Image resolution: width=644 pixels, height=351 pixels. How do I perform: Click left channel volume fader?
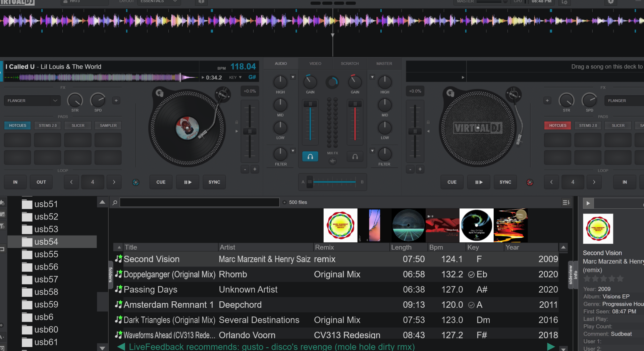310,104
